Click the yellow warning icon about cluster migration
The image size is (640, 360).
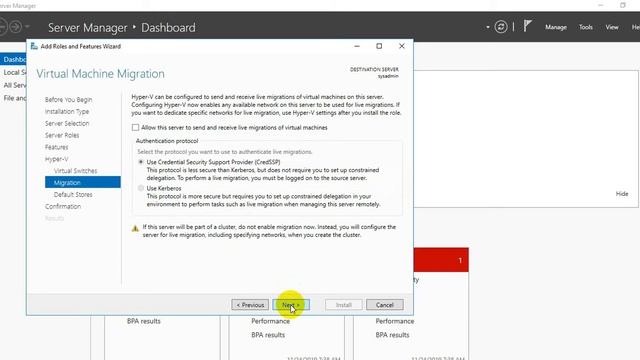[135, 229]
